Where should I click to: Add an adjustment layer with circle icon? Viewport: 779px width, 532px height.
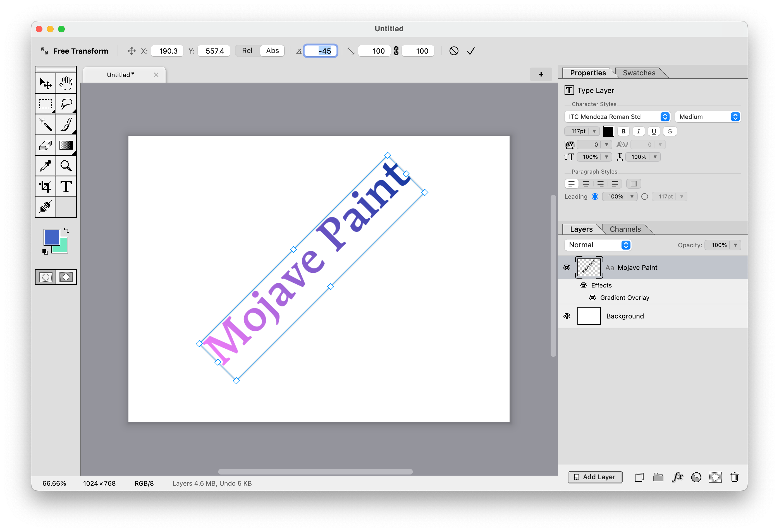(696, 477)
